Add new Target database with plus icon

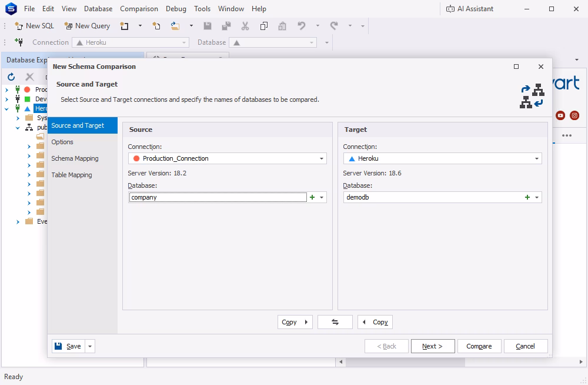point(527,197)
